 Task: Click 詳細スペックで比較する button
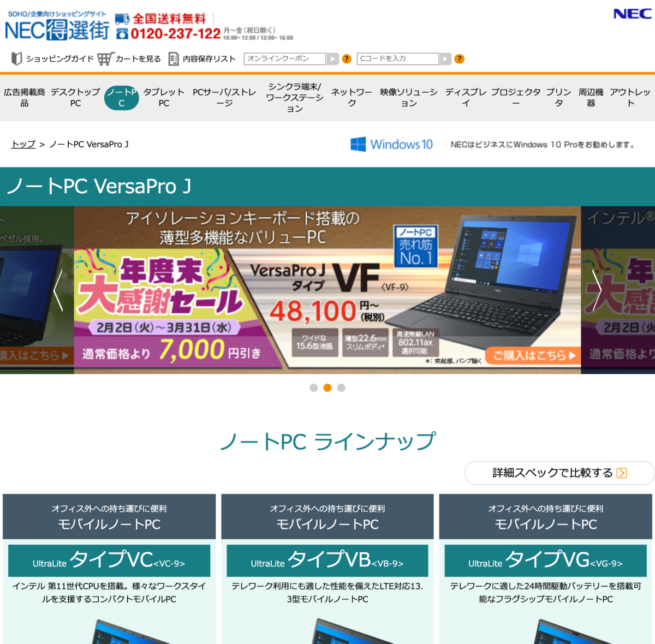pos(559,473)
